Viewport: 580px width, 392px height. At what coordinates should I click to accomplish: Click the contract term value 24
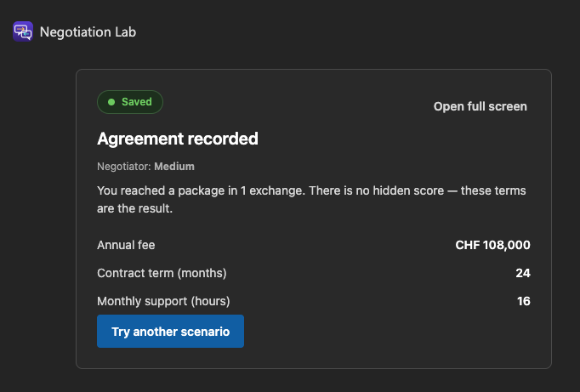tap(523, 273)
